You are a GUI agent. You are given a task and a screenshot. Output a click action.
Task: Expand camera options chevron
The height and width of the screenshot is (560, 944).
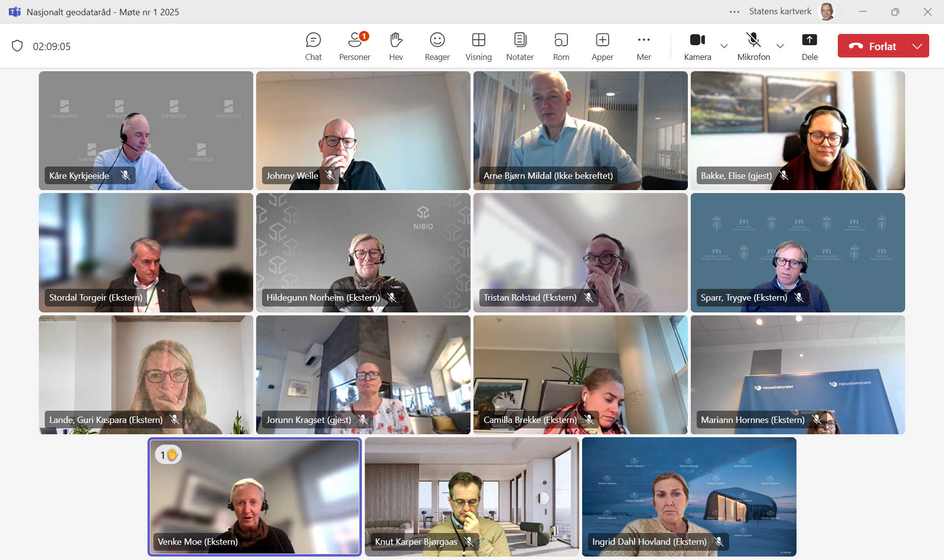click(x=724, y=46)
